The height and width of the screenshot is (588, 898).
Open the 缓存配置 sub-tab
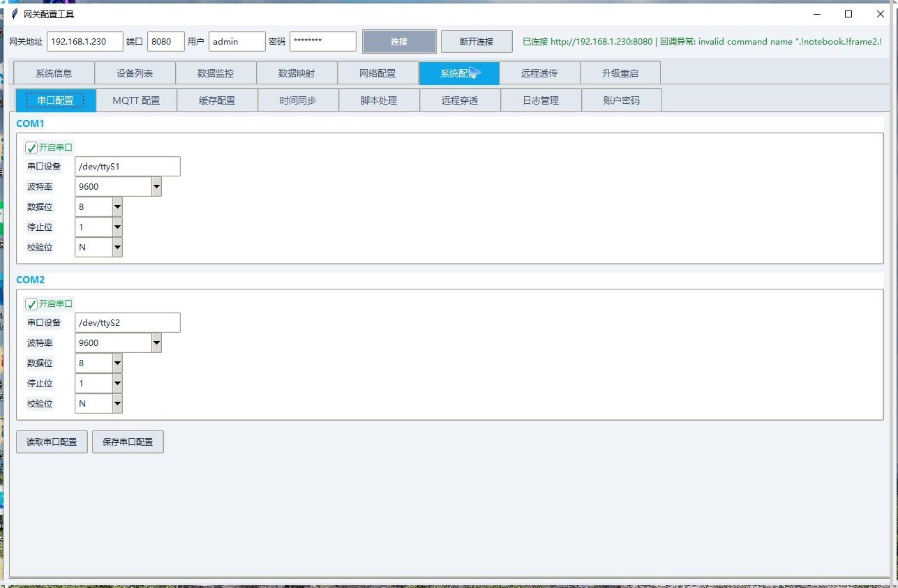click(x=217, y=100)
